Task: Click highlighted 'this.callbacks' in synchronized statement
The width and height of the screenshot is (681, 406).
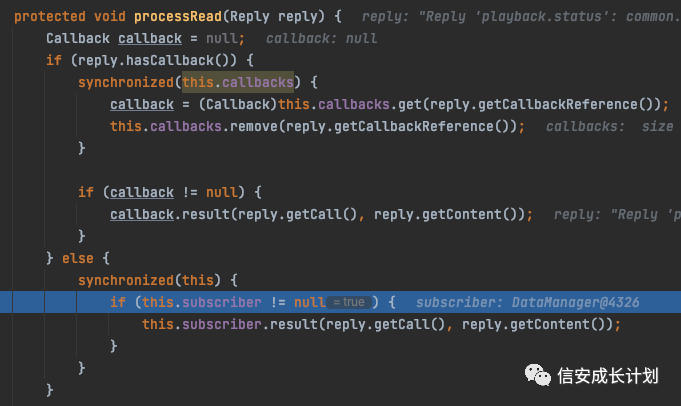Action: click(237, 82)
